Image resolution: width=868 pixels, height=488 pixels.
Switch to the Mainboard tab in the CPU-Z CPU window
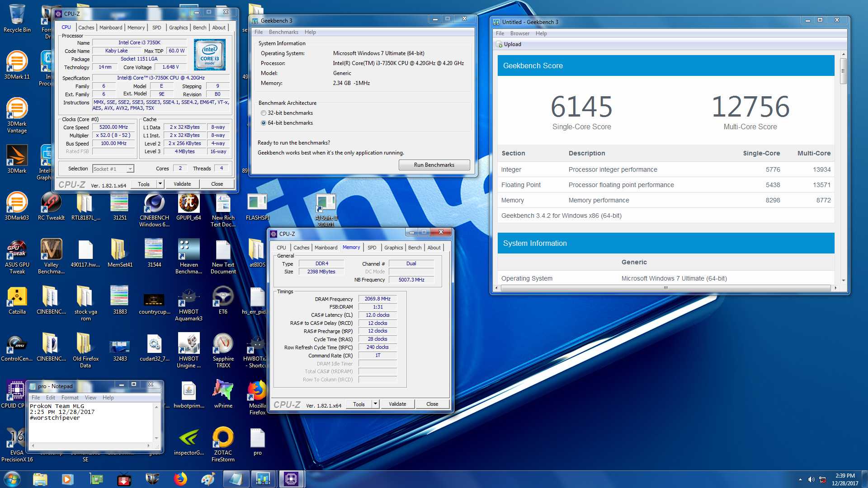click(x=111, y=28)
